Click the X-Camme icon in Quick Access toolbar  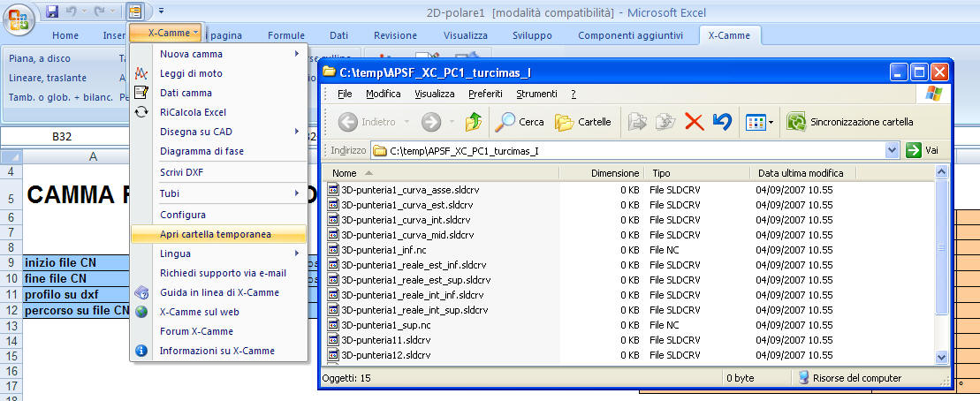click(x=134, y=11)
